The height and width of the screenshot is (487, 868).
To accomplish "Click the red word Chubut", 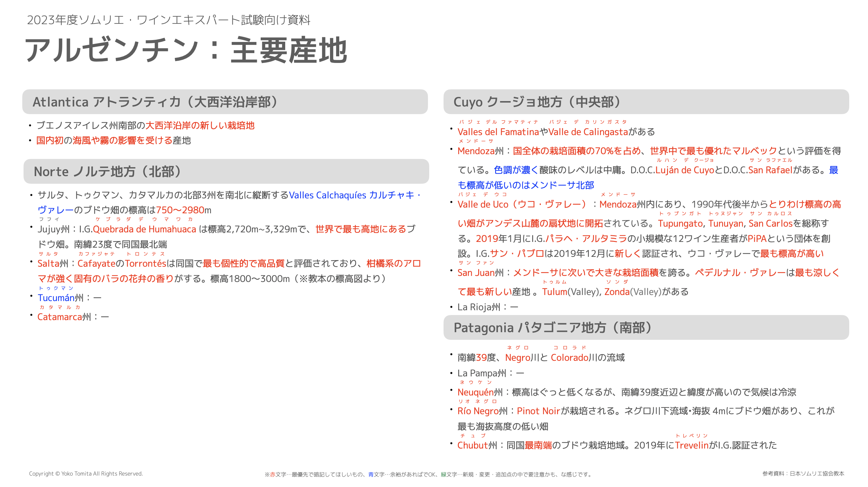I will point(473,446).
